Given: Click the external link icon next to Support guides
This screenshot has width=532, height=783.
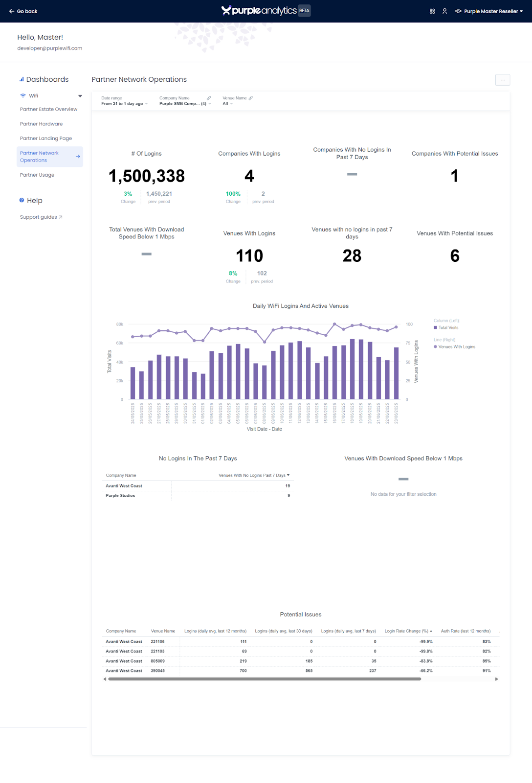Looking at the screenshot, I should coord(61,217).
